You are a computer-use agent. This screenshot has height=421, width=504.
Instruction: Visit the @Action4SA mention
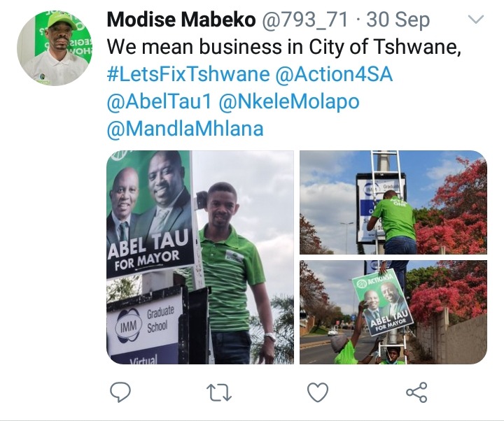(334, 74)
